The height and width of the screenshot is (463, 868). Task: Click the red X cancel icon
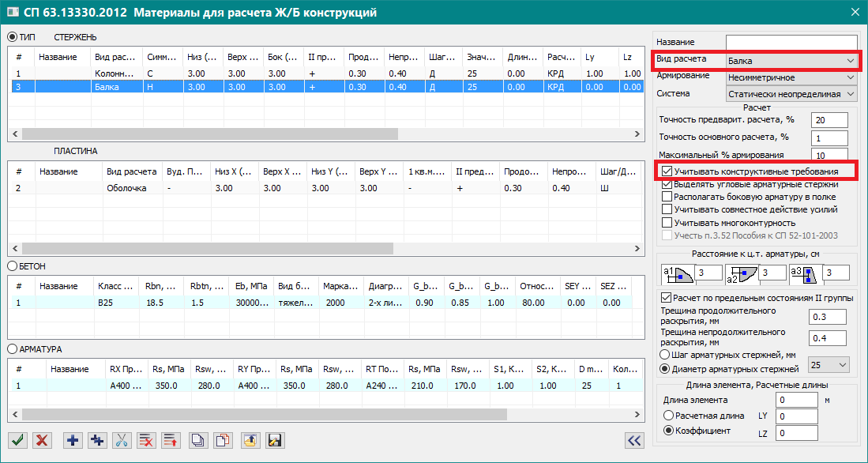[41, 441]
